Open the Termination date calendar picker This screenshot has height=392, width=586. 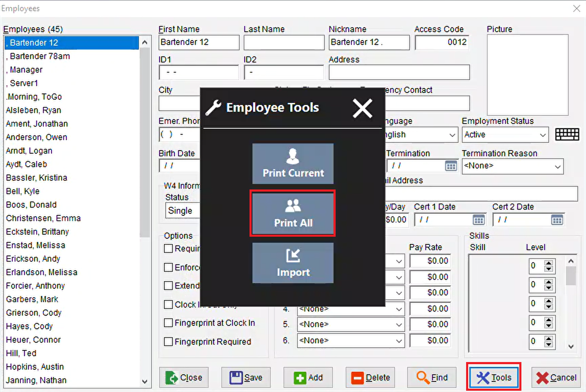click(451, 166)
